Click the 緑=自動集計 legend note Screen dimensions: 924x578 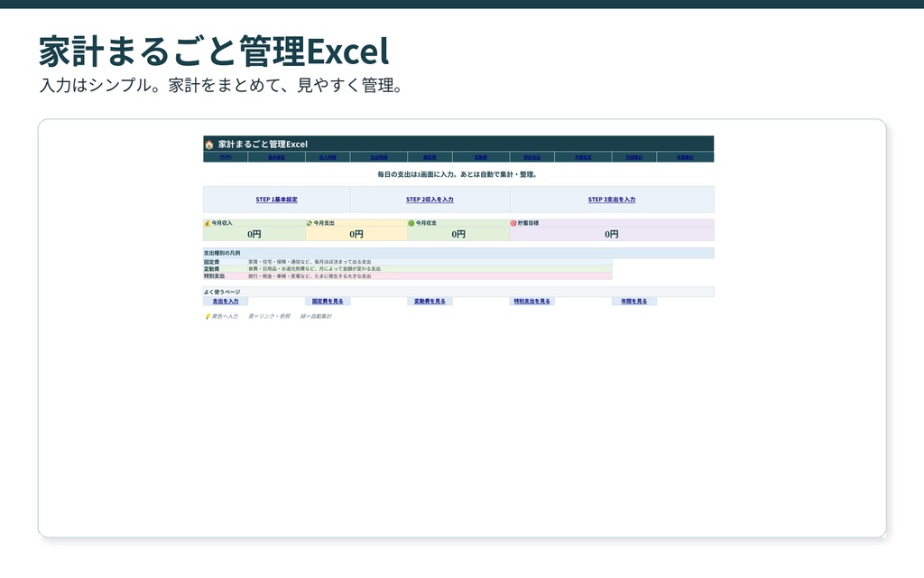(316, 316)
